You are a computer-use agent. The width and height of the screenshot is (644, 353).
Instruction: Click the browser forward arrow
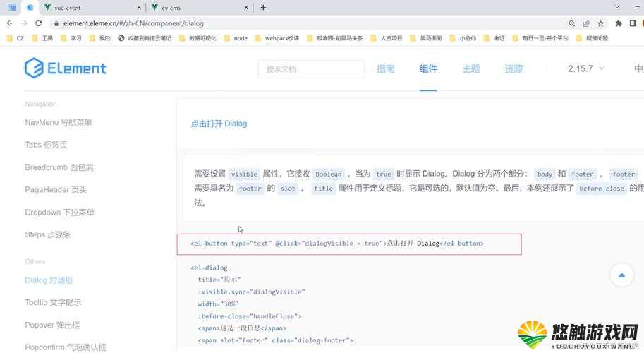tap(24, 23)
